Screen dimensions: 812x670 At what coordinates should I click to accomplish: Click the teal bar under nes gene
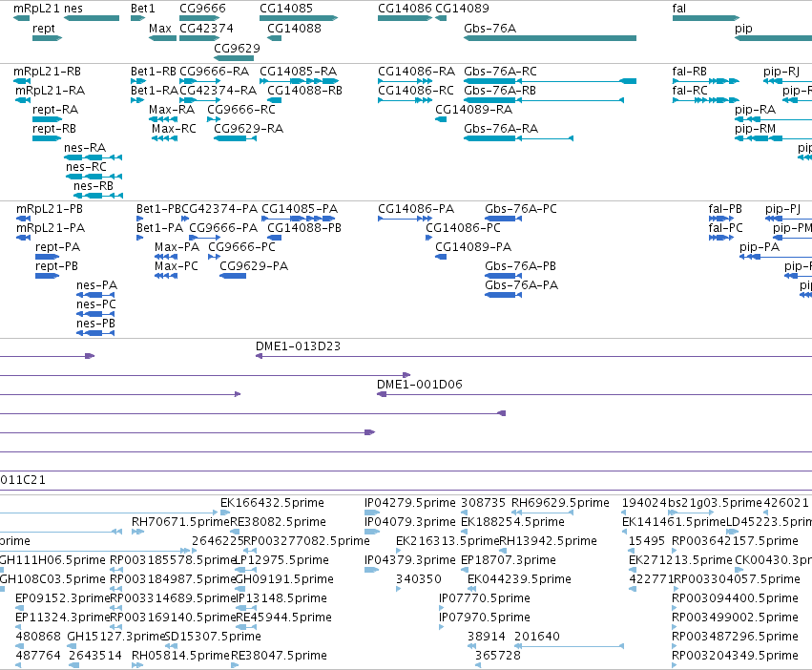[92, 18]
